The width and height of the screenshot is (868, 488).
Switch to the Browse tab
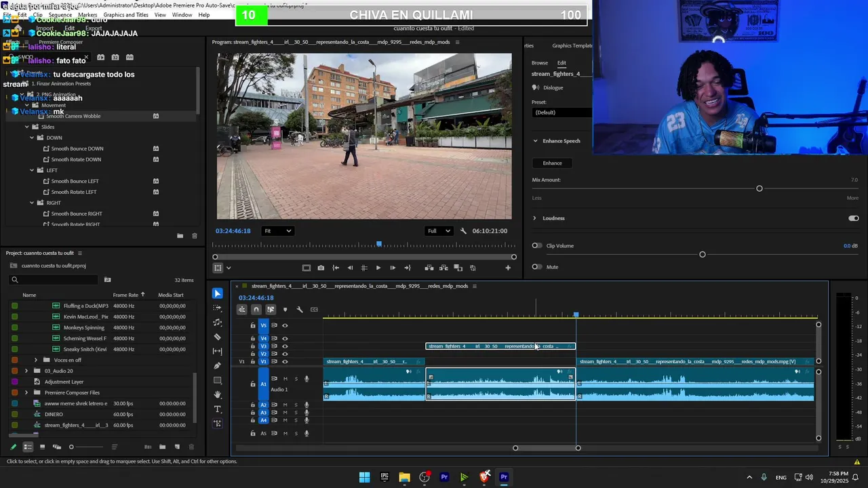tap(540, 63)
